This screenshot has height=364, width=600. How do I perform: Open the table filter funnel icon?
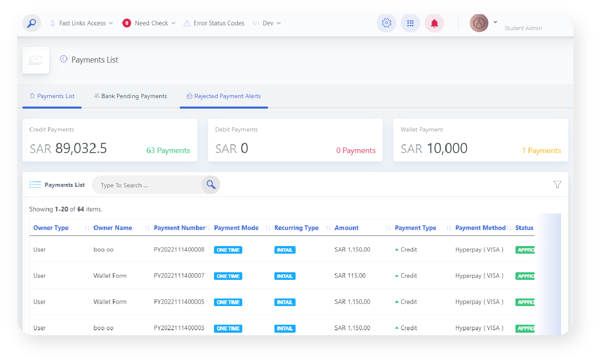pyautogui.click(x=557, y=184)
